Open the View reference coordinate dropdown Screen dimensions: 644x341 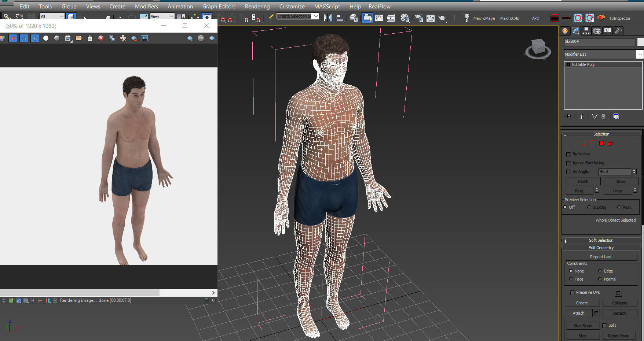pos(162,16)
